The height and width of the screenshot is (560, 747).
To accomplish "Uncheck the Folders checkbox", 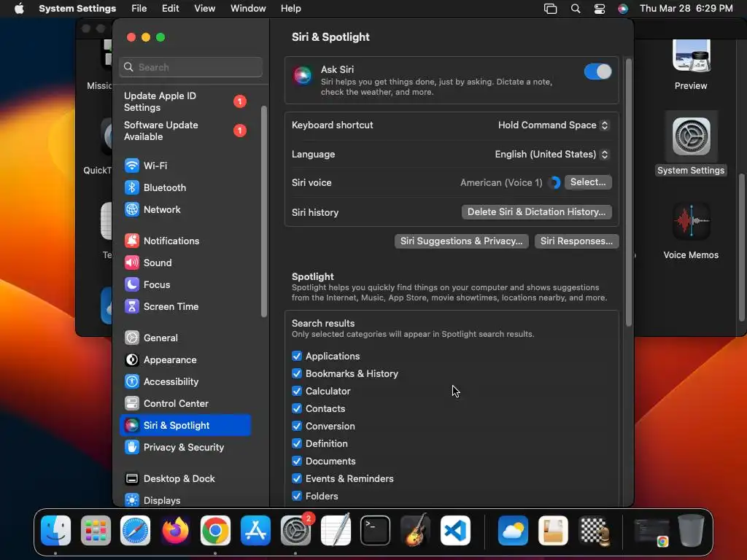I will click(297, 496).
